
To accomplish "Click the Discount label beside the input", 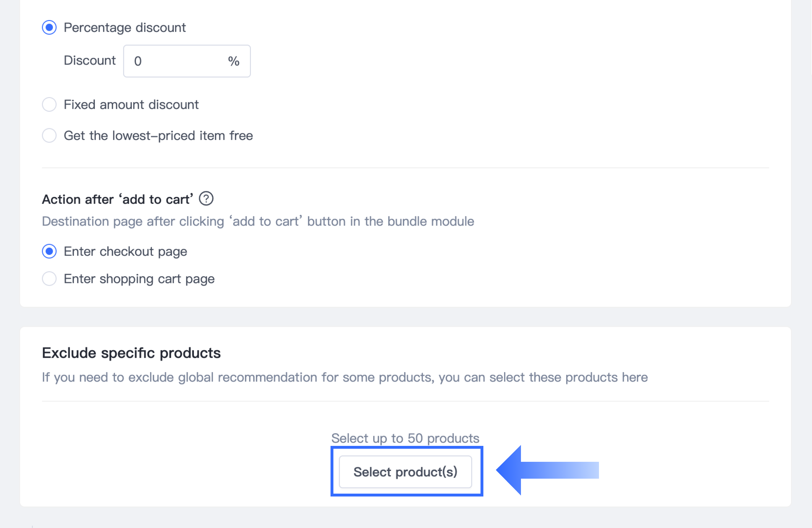I will point(90,60).
